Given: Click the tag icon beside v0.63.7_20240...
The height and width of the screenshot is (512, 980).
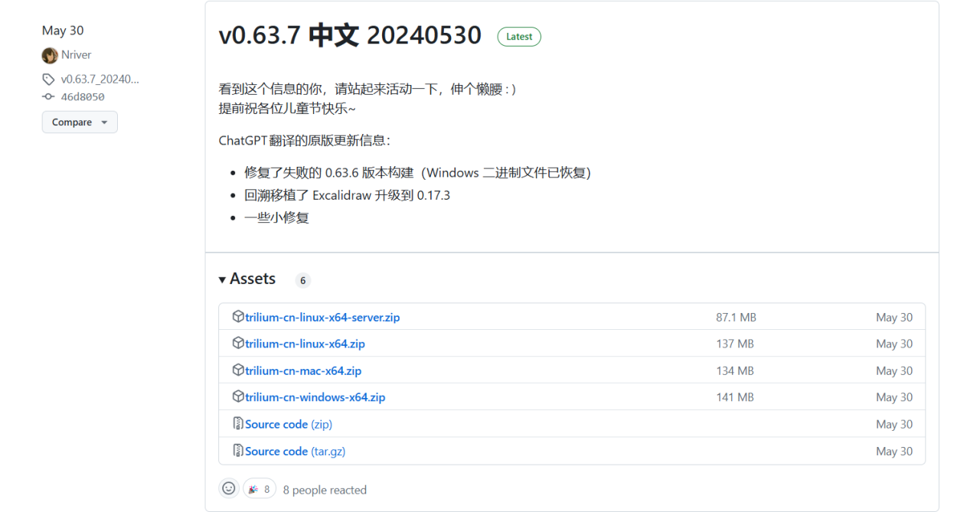Looking at the screenshot, I should pyautogui.click(x=47, y=79).
